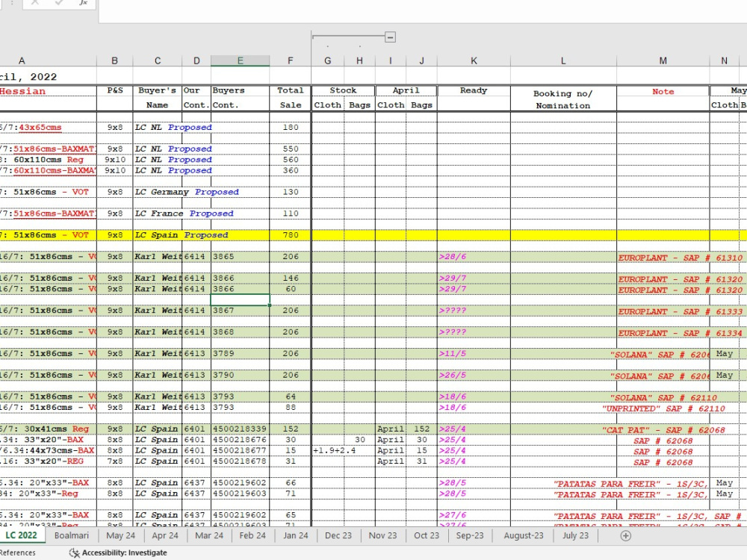
Task: Click the '"UNPRINTED" SAP # 62110' note
Action: tap(663, 408)
